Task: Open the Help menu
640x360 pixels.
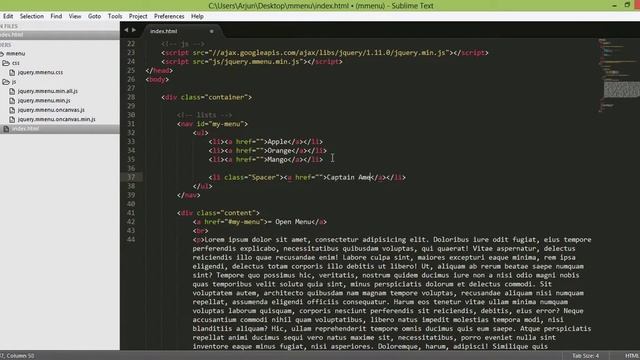Action: click(197, 16)
